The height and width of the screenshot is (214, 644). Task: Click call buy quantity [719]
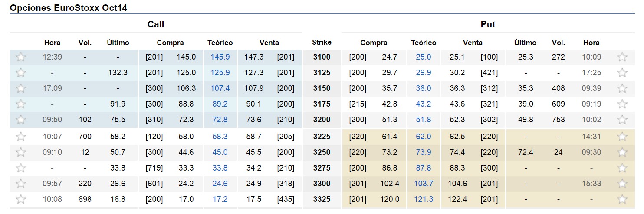[154, 168]
